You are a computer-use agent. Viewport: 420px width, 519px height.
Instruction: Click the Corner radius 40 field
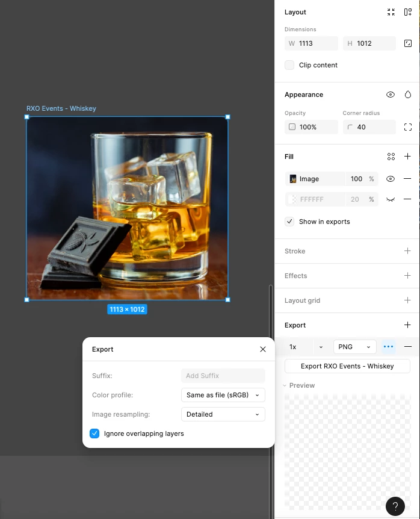[x=369, y=127]
